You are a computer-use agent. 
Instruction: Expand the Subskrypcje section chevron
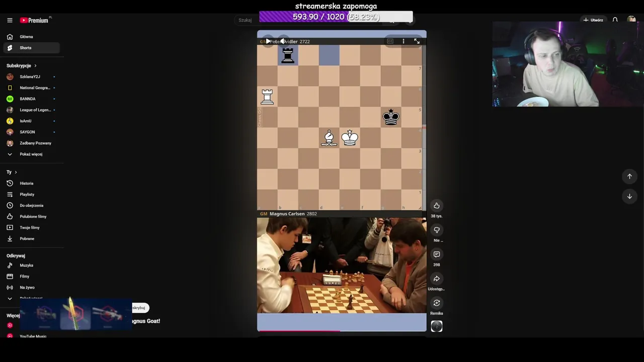click(x=35, y=66)
